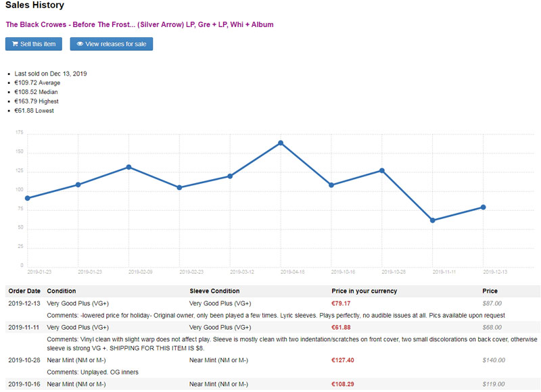Select the 'Vinyl clean with slight warp' comment

(x=292, y=344)
